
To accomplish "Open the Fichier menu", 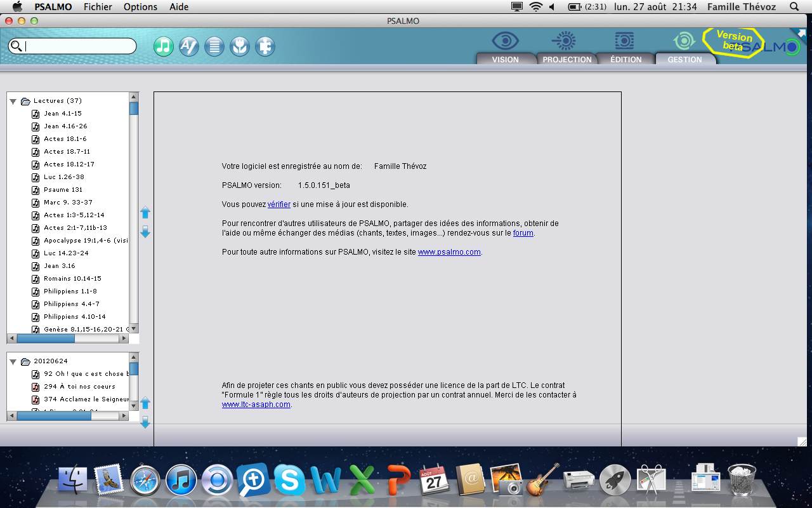I will point(98,6).
